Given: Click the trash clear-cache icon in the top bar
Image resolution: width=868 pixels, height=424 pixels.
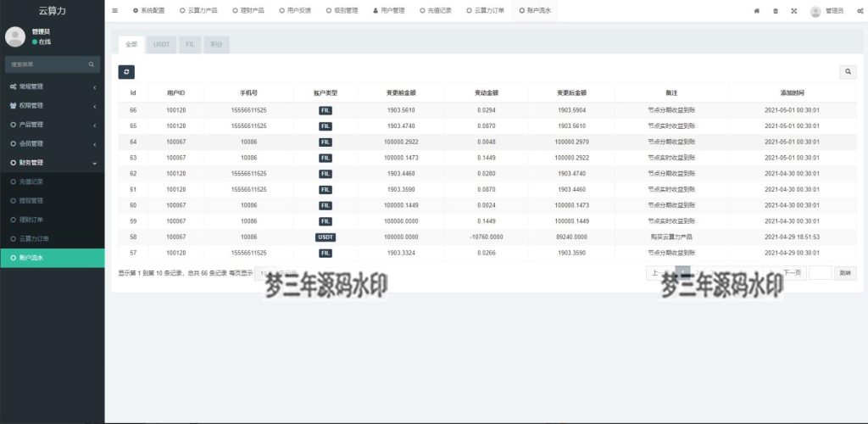Looking at the screenshot, I should point(776,11).
